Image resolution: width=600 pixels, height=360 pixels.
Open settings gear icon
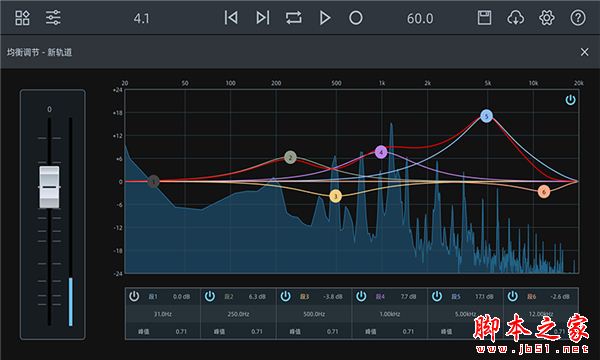[547, 18]
